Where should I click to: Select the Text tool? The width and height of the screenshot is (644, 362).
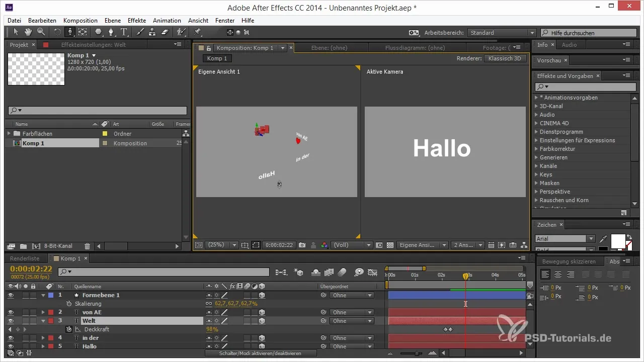tap(124, 32)
